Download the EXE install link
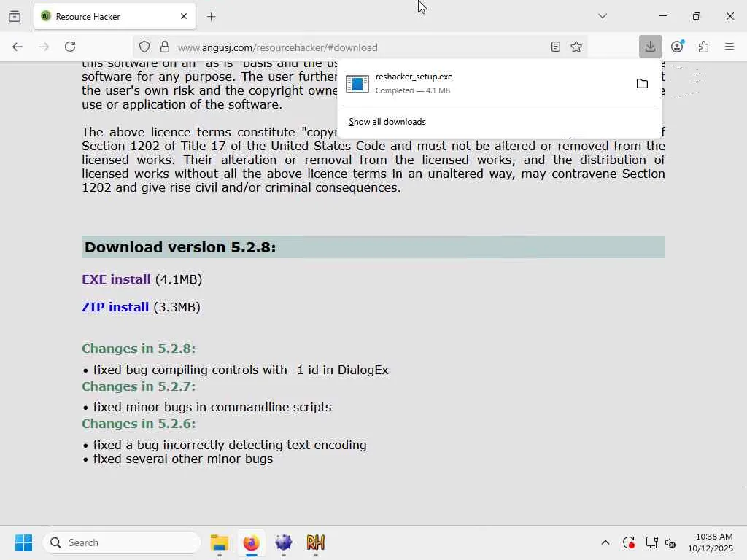The image size is (747, 560). pos(116,279)
